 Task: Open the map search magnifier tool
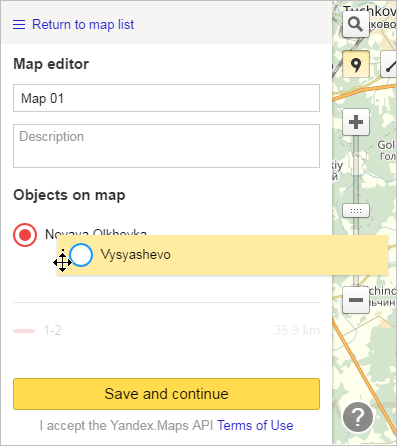pos(356,24)
